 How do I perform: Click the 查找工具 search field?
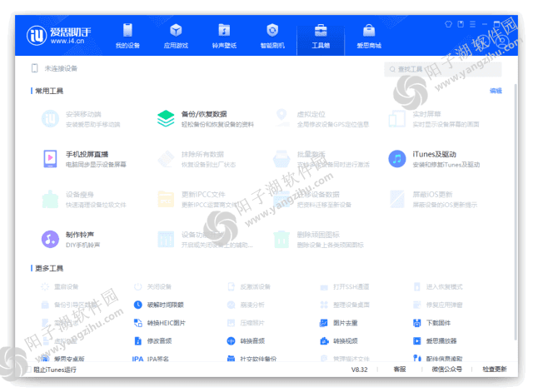click(x=444, y=69)
